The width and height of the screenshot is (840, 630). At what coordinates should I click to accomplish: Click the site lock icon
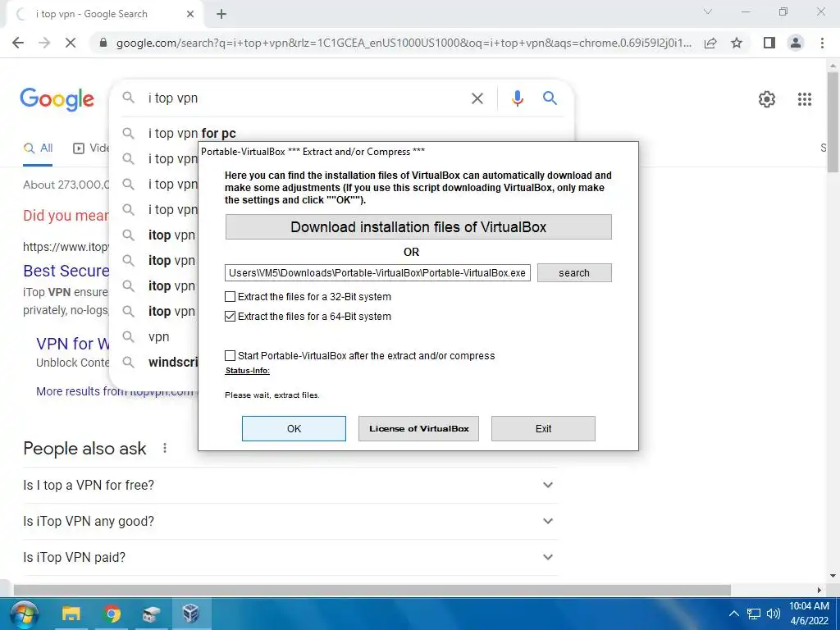103,43
